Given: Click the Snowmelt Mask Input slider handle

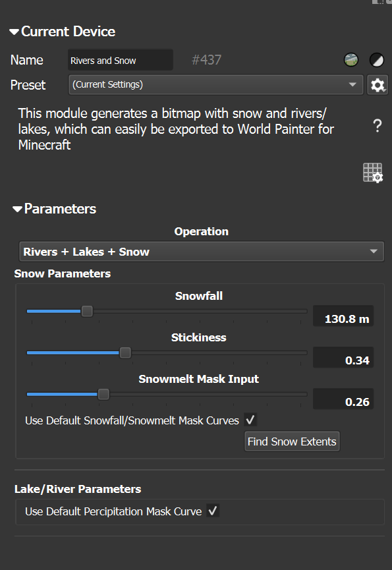Looking at the screenshot, I should (x=103, y=394).
